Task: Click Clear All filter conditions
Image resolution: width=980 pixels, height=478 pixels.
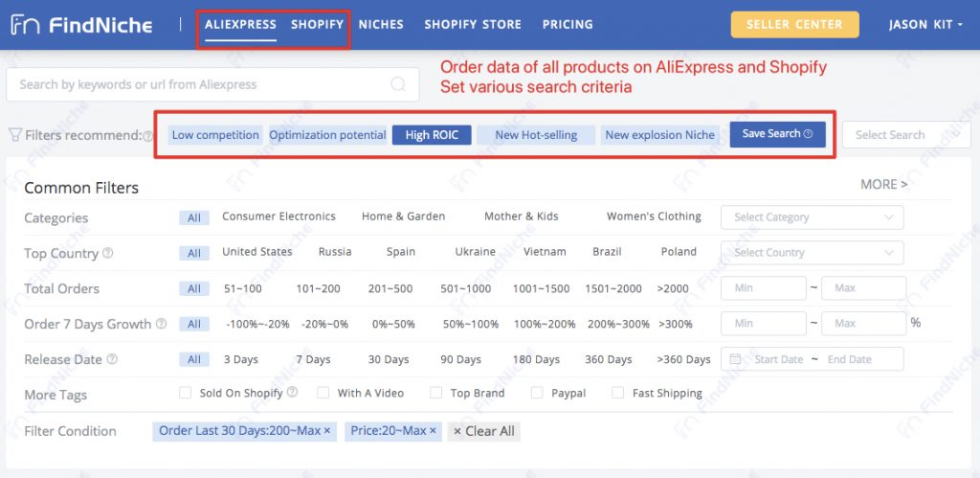Action: tap(483, 431)
